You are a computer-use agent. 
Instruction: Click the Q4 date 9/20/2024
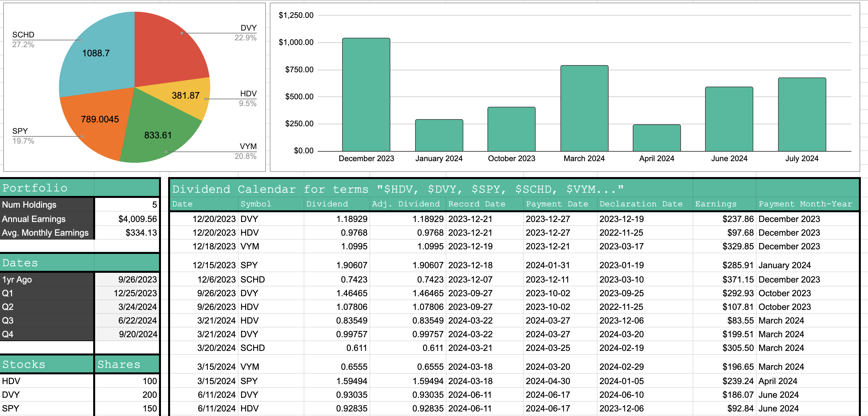click(127, 334)
